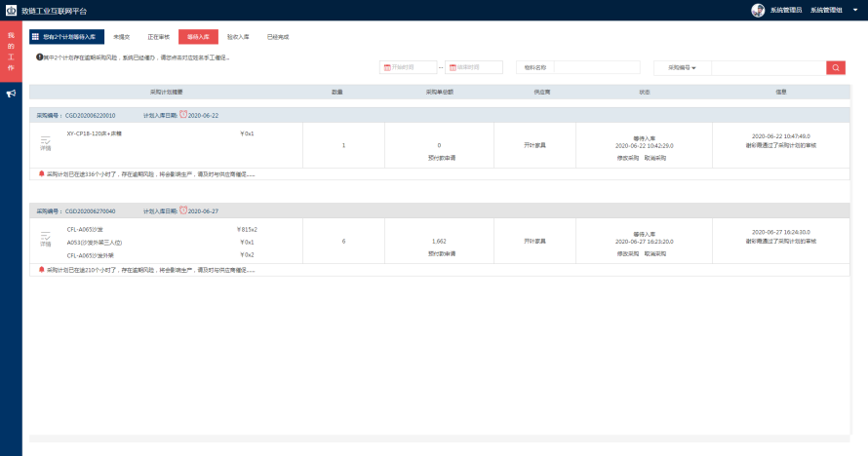
Task: Click the quantity value 6
Action: coord(343,241)
